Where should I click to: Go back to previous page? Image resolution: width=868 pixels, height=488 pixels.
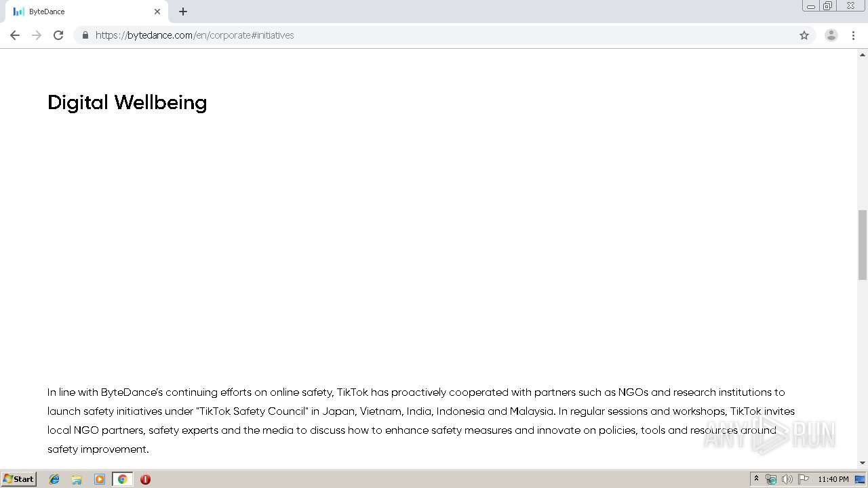(x=15, y=35)
